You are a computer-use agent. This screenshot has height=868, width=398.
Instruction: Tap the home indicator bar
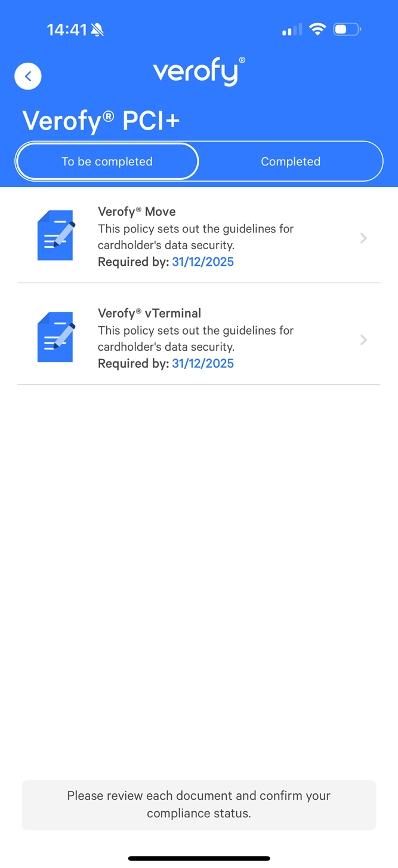click(199, 858)
